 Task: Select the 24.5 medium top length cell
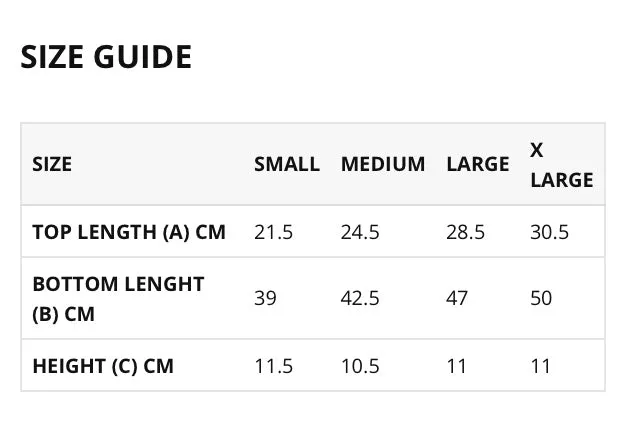360,232
